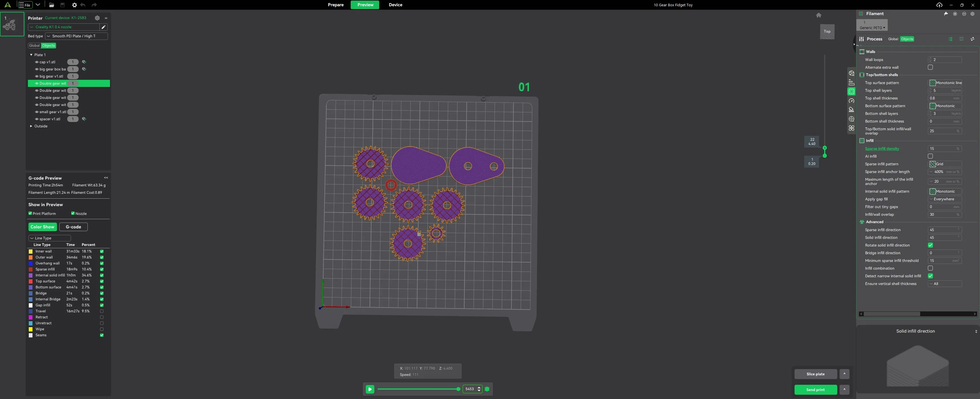Add a filament with plus icon
The height and width of the screenshot is (399, 980).
point(955,14)
